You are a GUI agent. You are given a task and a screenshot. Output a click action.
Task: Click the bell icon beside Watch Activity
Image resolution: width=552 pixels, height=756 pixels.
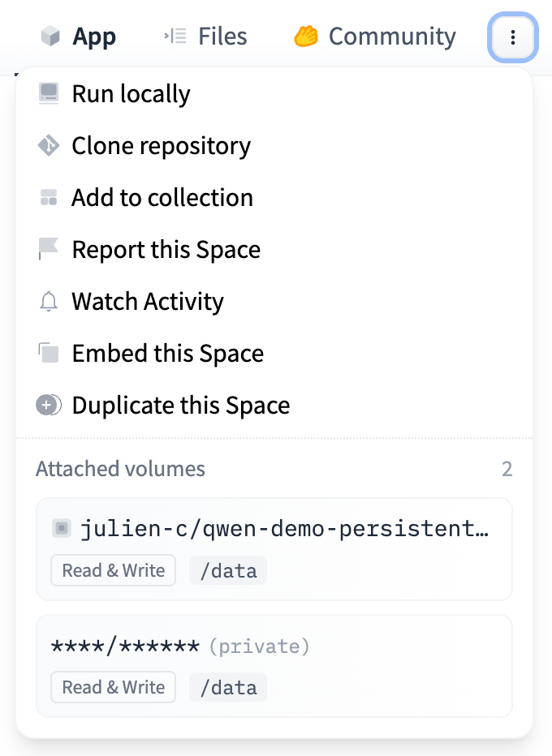pos(49,302)
